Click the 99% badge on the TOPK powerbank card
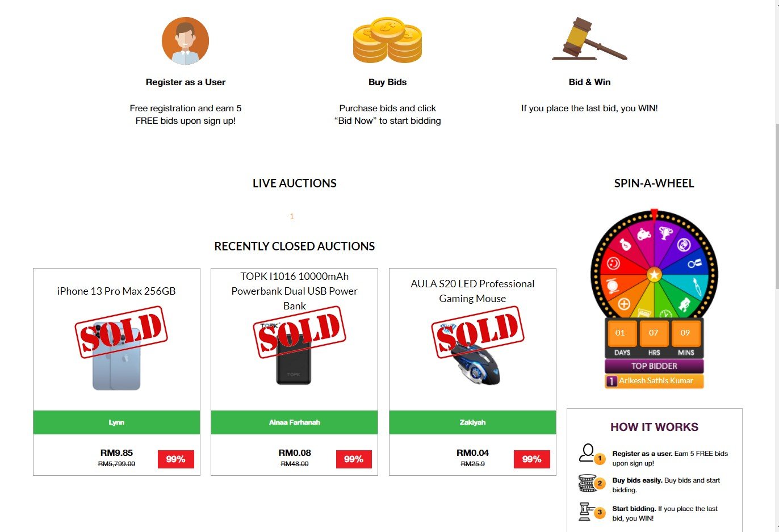Viewport: 779px width, 532px height. coord(354,459)
